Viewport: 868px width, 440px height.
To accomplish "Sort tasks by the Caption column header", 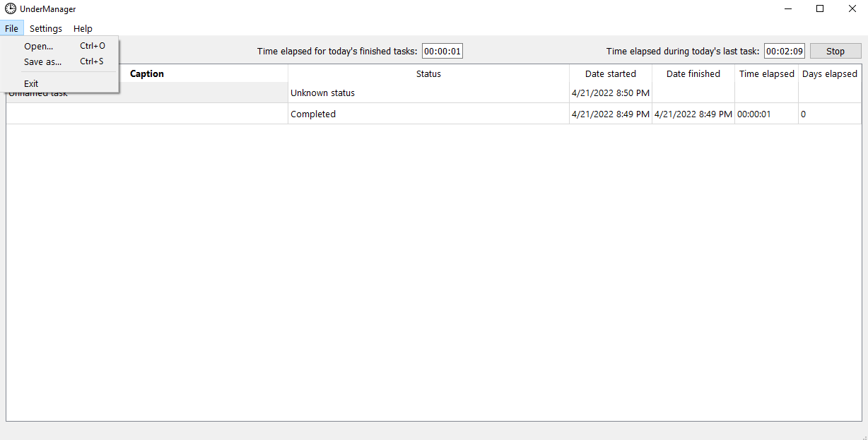I will pyautogui.click(x=146, y=73).
